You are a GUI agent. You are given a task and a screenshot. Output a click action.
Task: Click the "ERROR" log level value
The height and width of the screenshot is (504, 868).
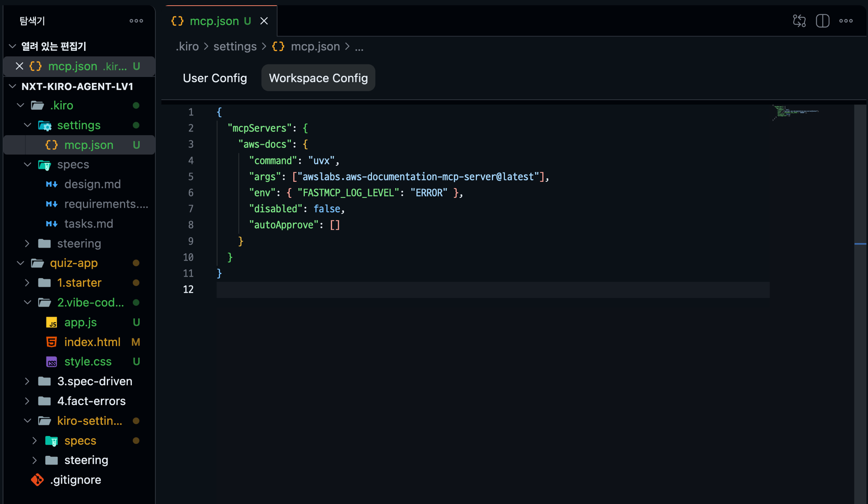tap(429, 193)
